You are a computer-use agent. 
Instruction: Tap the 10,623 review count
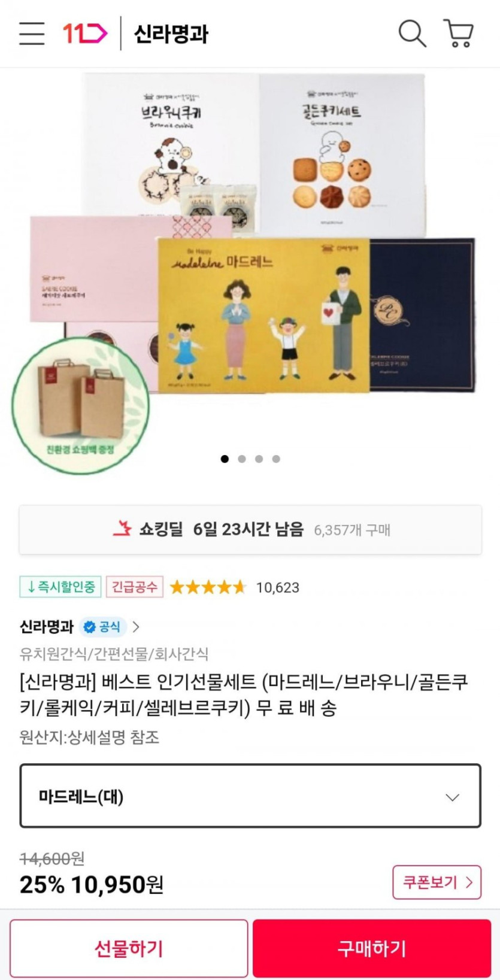coord(278,588)
